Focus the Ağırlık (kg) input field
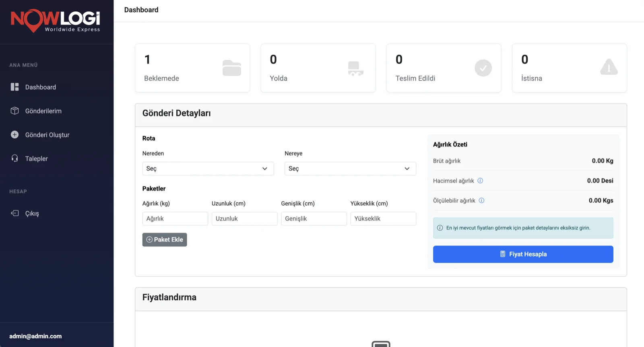The image size is (644, 347). (175, 219)
